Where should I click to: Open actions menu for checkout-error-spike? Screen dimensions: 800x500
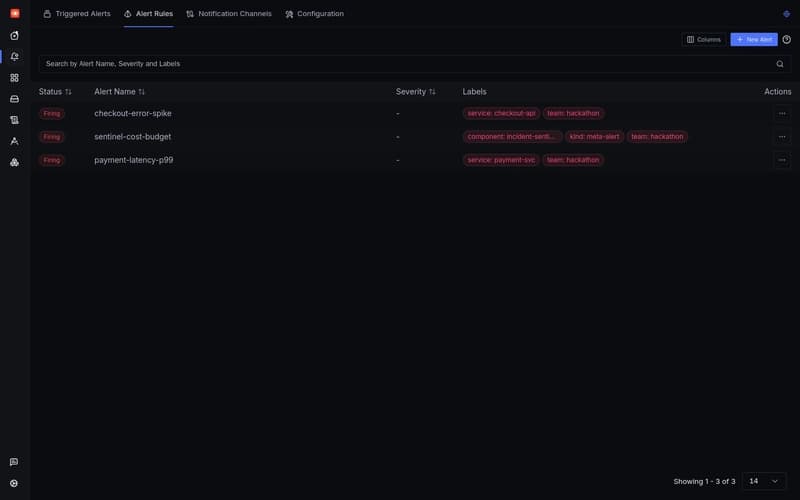(x=782, y=113)
